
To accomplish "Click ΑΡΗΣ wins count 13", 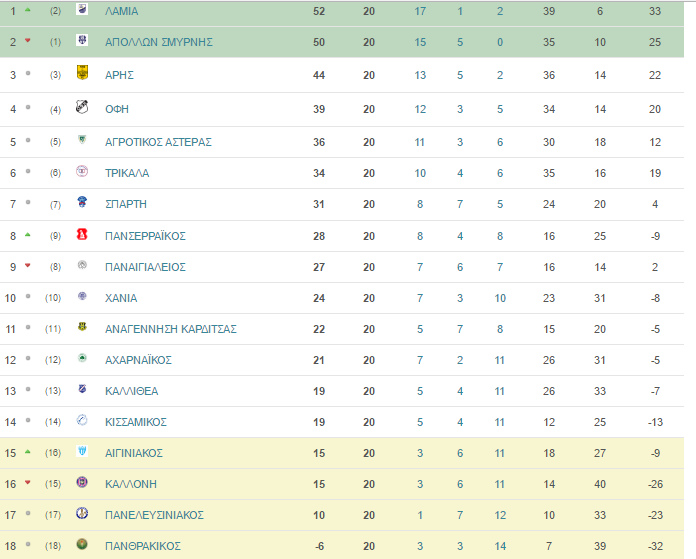I will pyautogui.click(x=420, y=75).
